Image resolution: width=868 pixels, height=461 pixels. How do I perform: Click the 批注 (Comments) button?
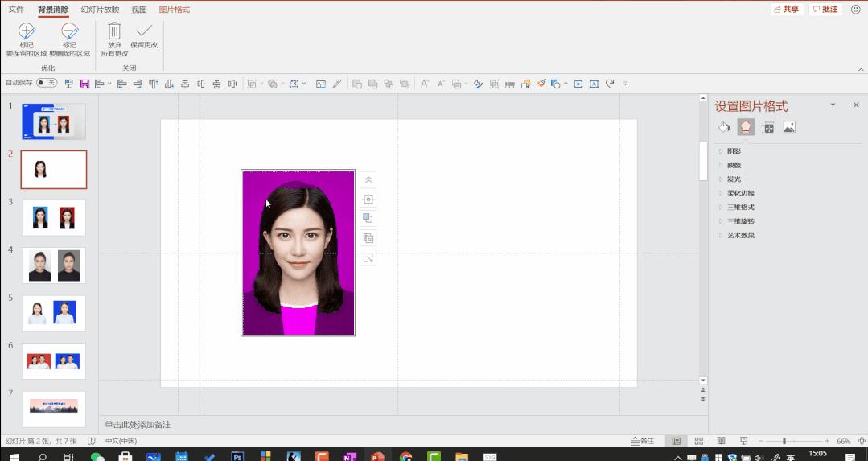825,10
